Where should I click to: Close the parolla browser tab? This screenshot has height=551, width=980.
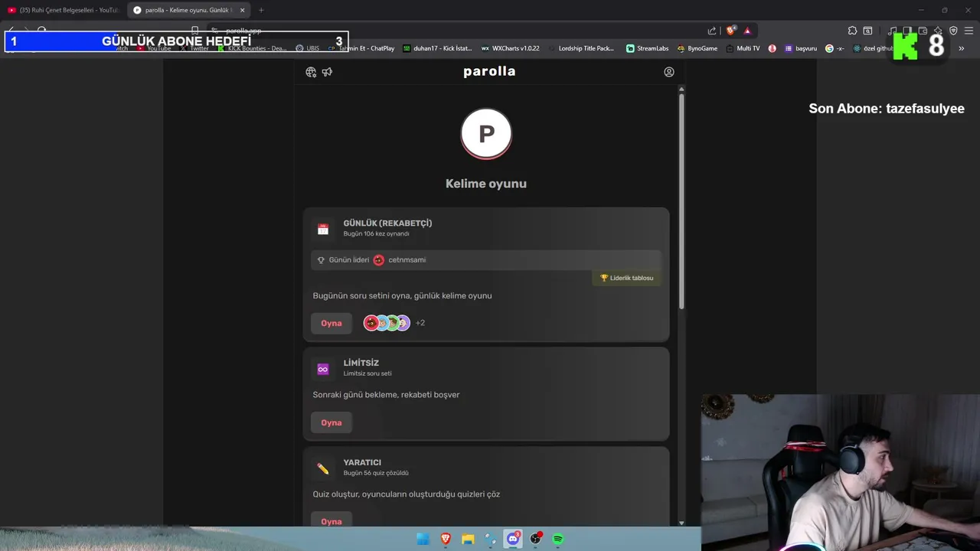pos(243,10)
